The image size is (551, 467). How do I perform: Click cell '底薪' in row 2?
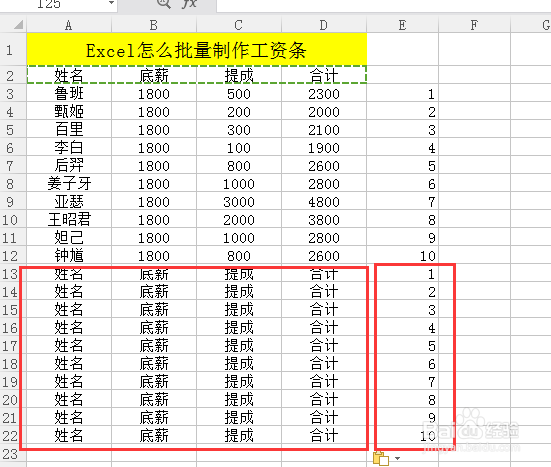[x=154, y=76]
